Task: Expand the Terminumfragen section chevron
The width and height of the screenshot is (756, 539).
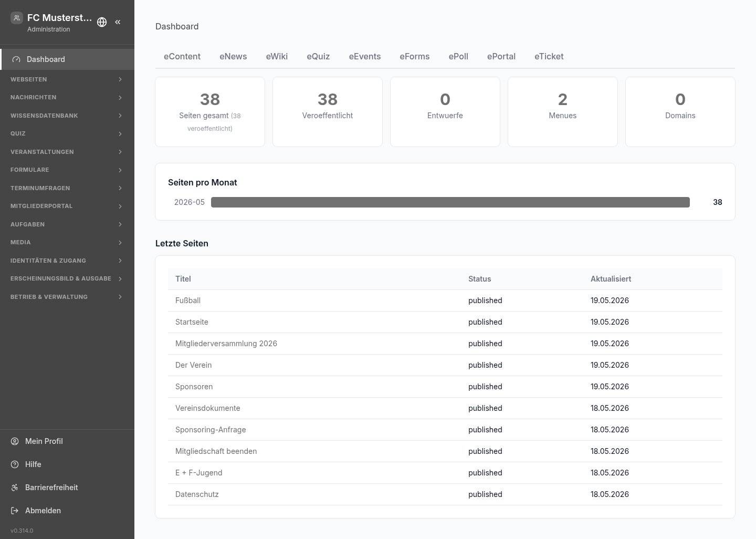Action: click(x=120, y=188)
